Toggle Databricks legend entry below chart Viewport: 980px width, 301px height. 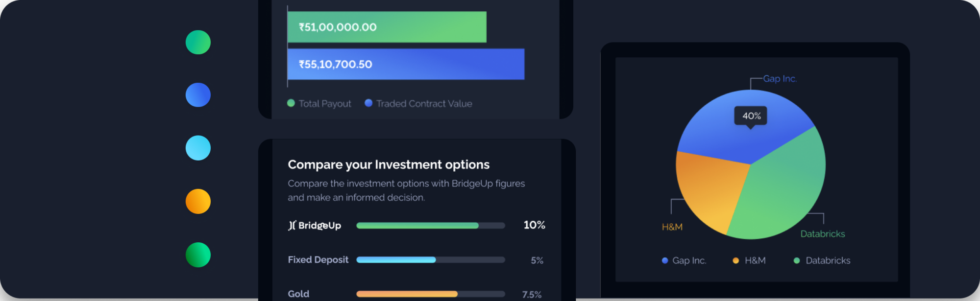click(822, 260)
